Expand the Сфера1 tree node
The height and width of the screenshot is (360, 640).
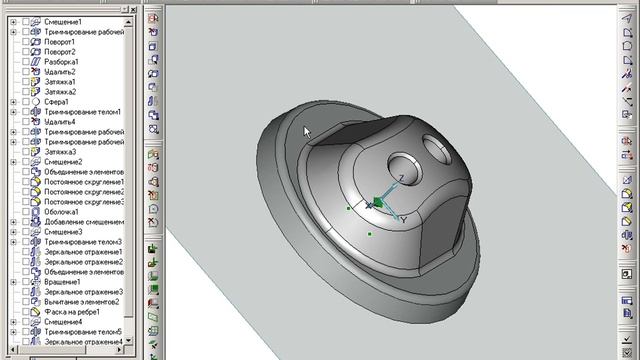tap(13, 102)
